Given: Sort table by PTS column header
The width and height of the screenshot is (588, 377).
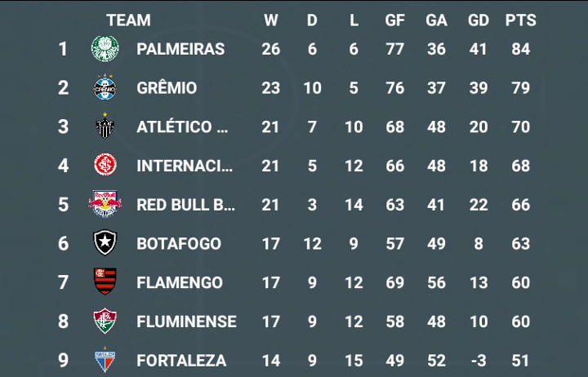Looking at the screenshot, I should [520, 20].
